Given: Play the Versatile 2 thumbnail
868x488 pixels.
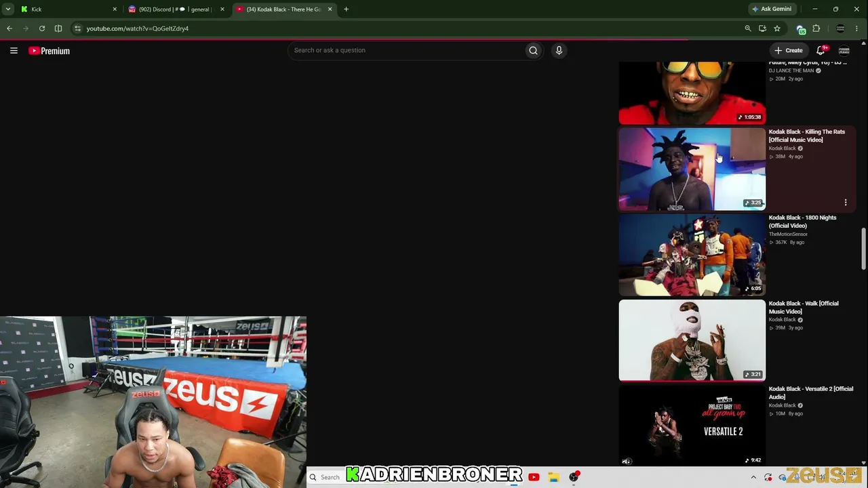Looking at the screenshot, I should [692, 426].
